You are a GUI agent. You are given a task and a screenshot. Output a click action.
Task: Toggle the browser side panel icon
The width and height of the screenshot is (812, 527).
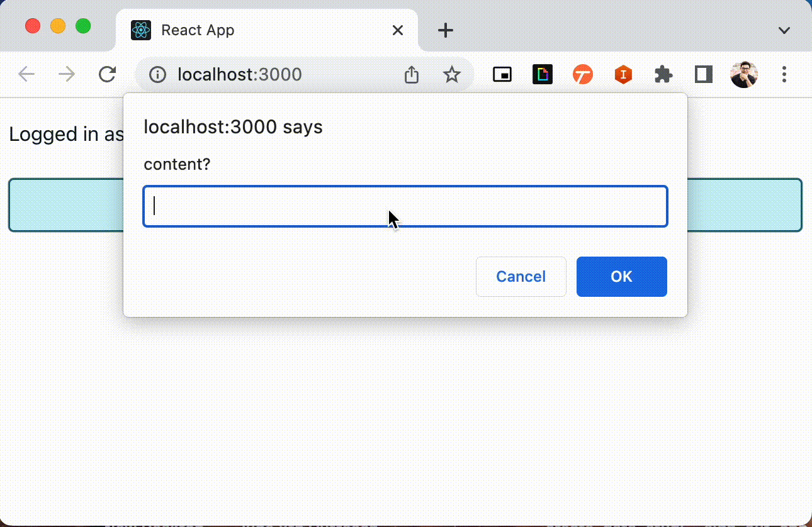tap(703, 74)
